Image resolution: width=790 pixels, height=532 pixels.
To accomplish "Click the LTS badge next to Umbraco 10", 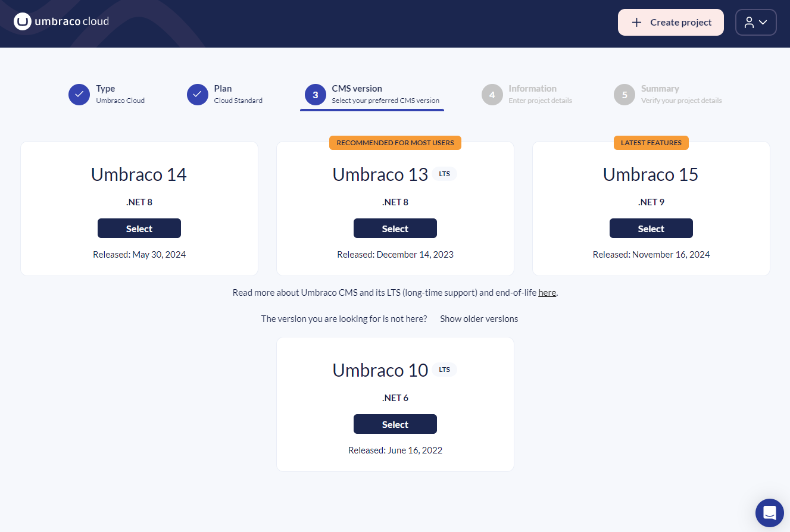I will 445,369.
